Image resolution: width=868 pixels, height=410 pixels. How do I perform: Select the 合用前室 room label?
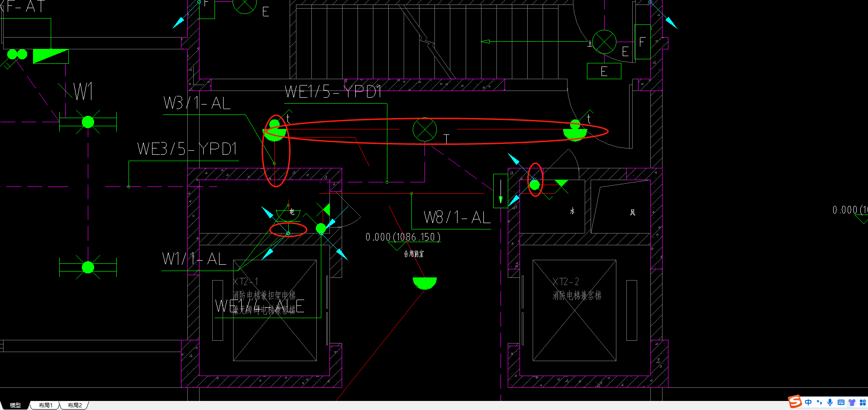[x=414, y=254]
